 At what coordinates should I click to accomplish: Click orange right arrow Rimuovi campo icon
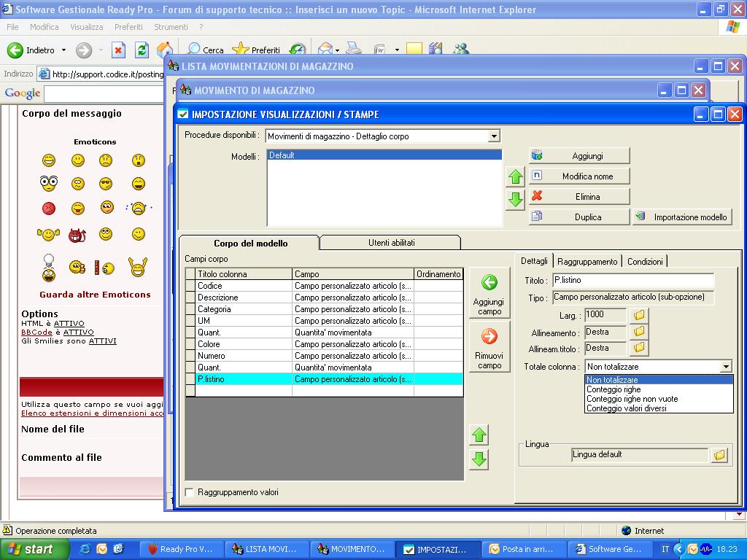[489, 337]
